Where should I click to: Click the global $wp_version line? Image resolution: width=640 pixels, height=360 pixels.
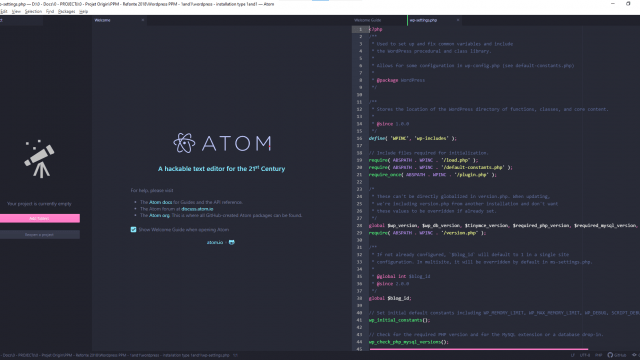click(503, 225)
